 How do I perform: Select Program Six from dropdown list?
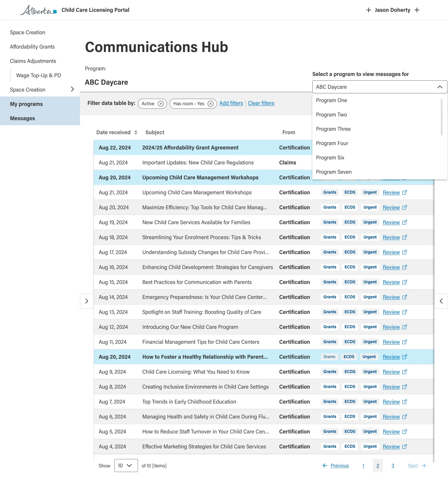[x=330, y=158]
